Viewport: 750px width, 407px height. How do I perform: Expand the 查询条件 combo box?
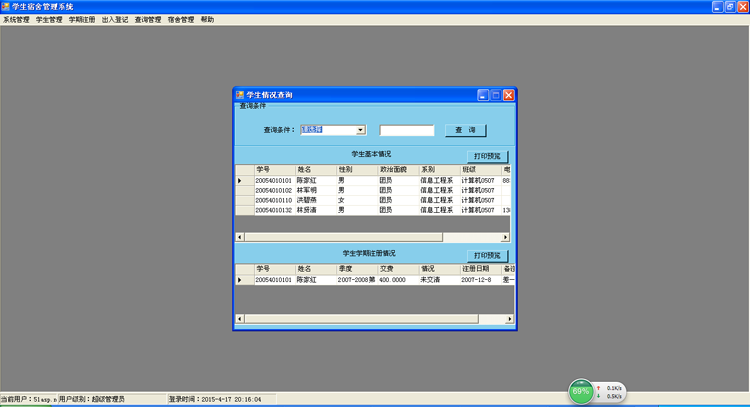click(x=361, y=130)
